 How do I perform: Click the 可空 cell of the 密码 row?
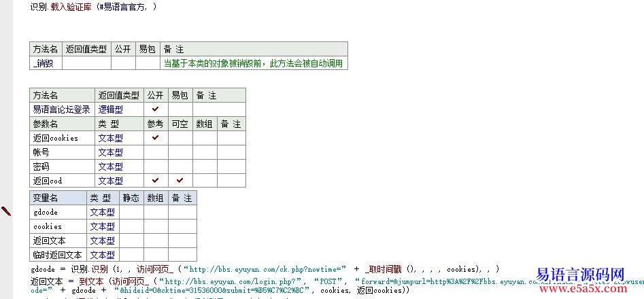[x=180, y=166]
